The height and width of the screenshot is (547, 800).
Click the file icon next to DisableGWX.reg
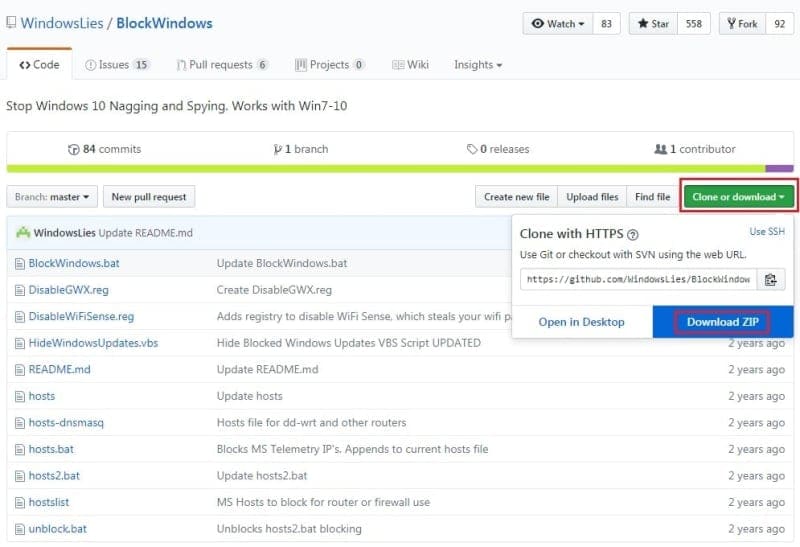[x=20, y=290]
